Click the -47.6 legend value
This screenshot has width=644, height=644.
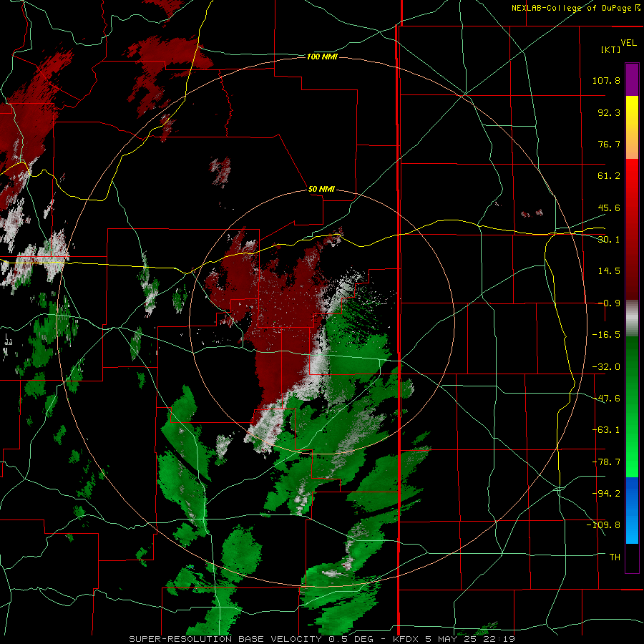pos(606,399)
